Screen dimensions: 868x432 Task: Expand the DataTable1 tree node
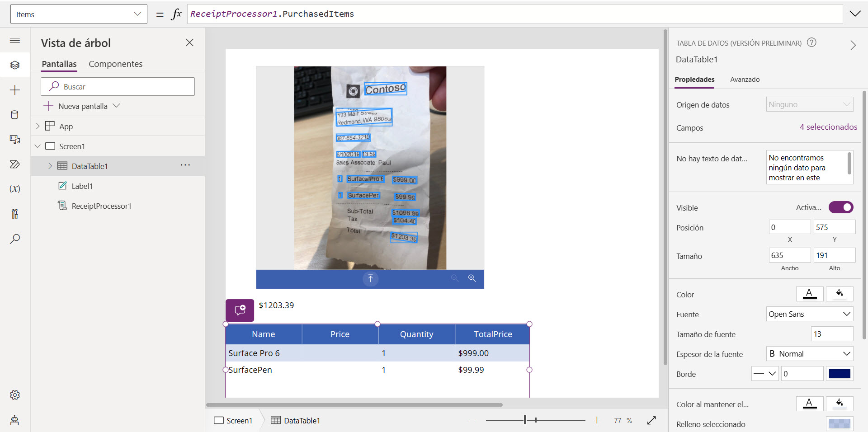click(x=50, y=166)
